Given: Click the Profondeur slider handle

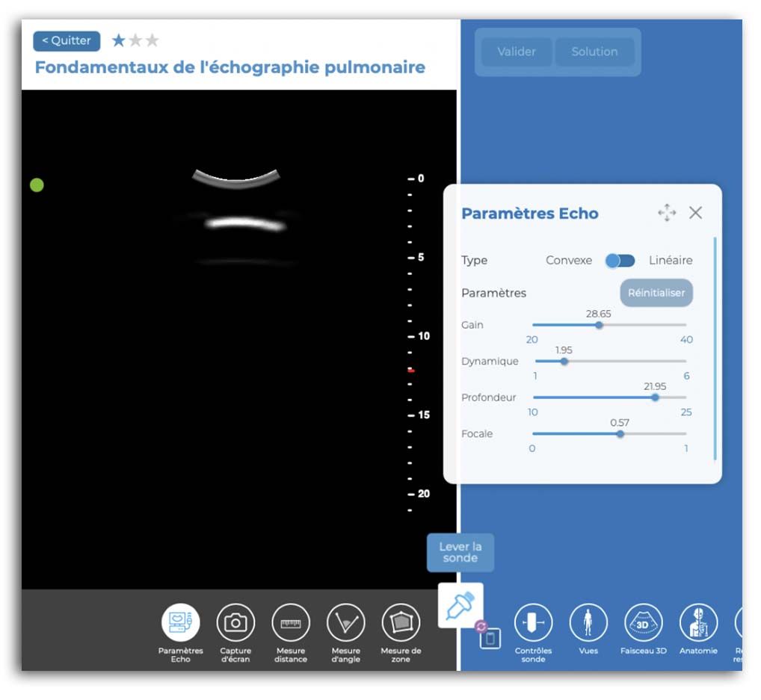Looking at the screenshot, I should [656, 397].
